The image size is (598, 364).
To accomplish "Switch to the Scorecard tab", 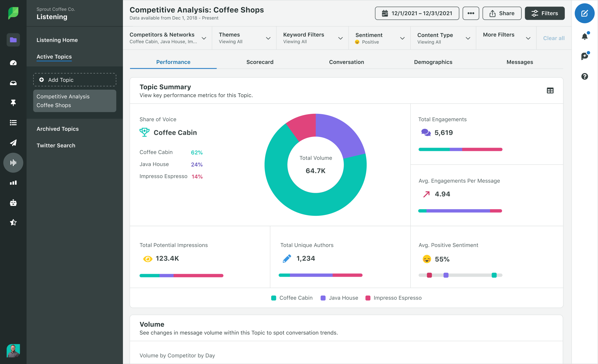I will point(260,62).
